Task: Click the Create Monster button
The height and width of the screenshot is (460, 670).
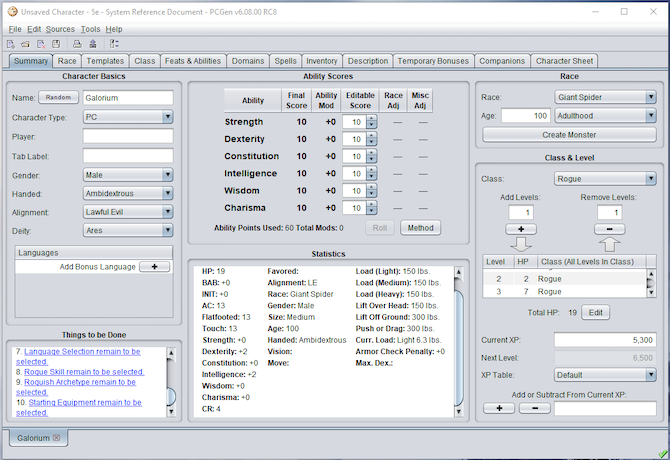Action: click(x=567, y=134)
